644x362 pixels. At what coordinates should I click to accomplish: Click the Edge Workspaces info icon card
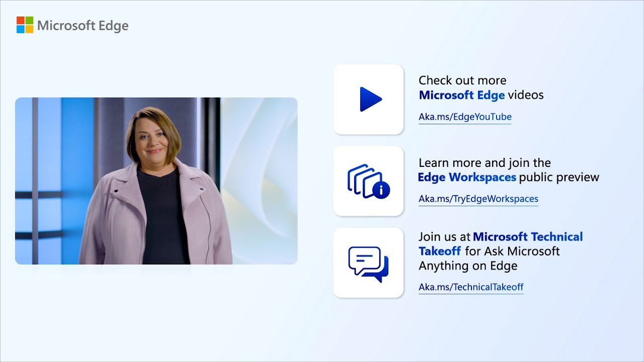pyautogui.click(x=368, y=181)
